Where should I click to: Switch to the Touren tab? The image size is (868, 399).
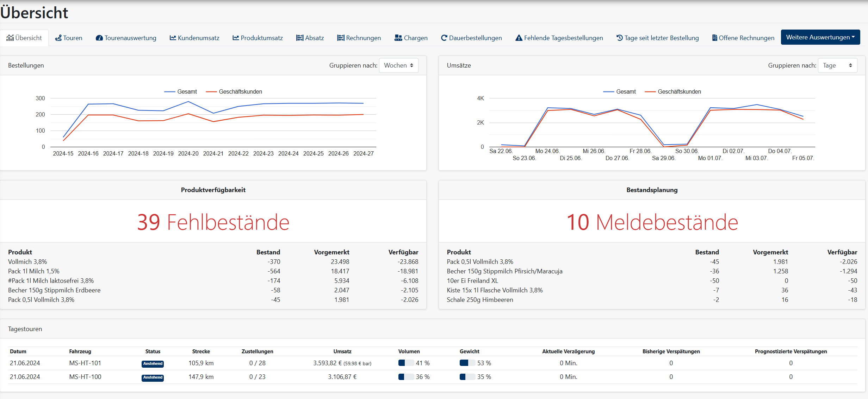[x=69, y=38]
